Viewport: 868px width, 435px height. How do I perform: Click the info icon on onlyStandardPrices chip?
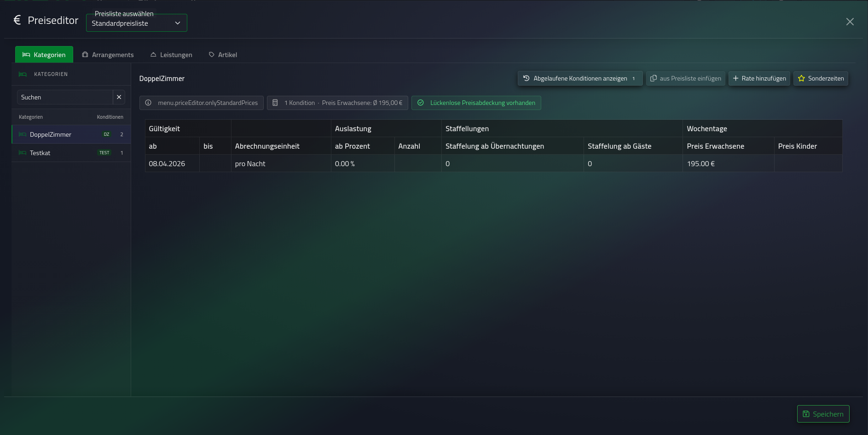148,103
